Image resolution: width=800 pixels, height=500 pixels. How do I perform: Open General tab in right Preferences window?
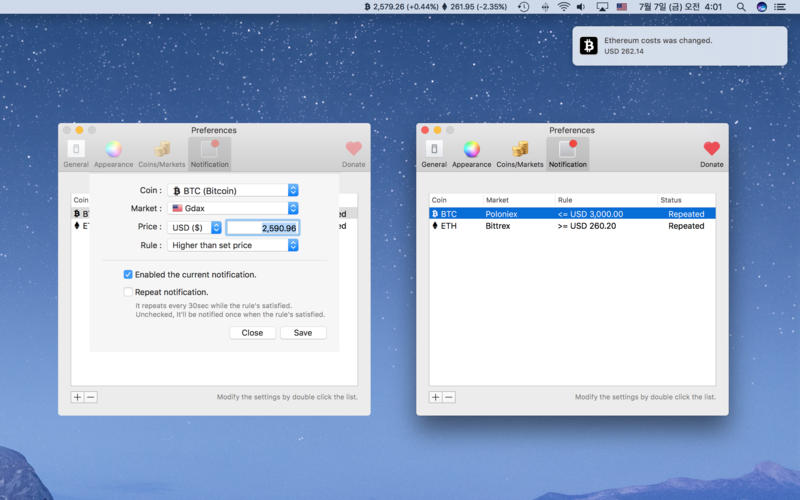click(x=434, y=150)
